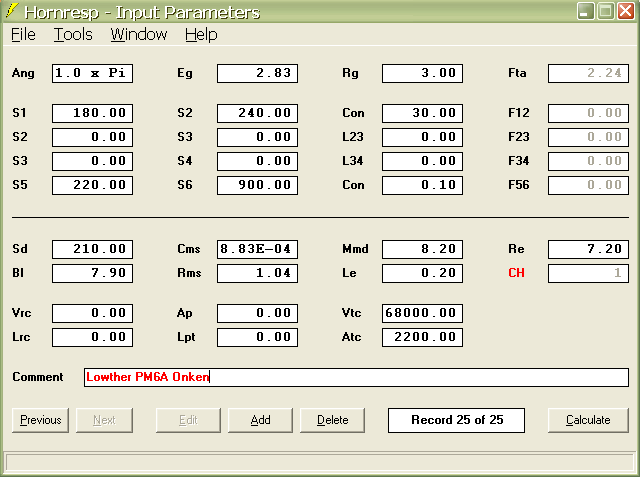The height and width of the screenshot is (478, 640).
Task: Select the Con field showing 0.10
Action: coord(422,185)
